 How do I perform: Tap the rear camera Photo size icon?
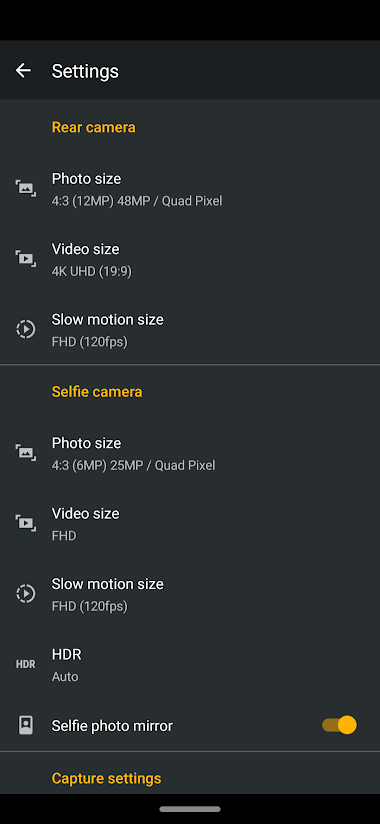coord(26,188)
